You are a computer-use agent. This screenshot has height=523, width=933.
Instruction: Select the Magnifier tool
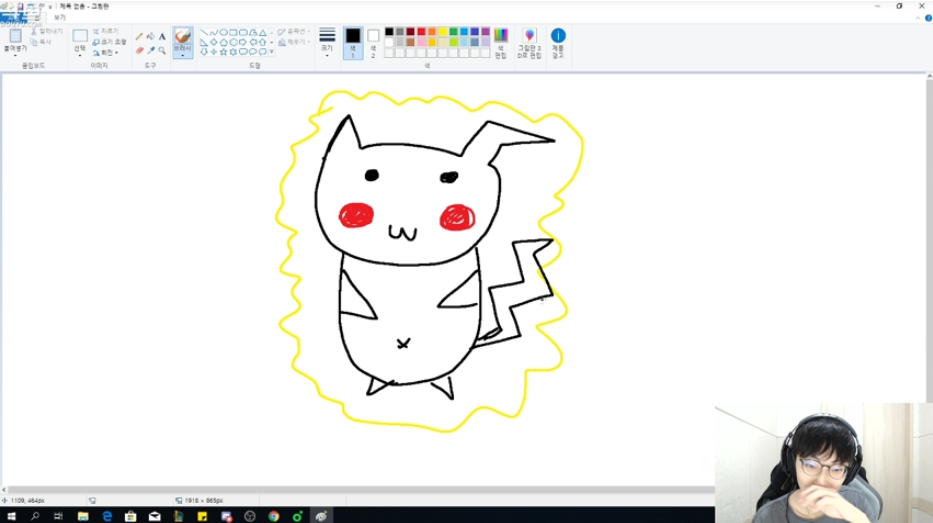[162, 51]
